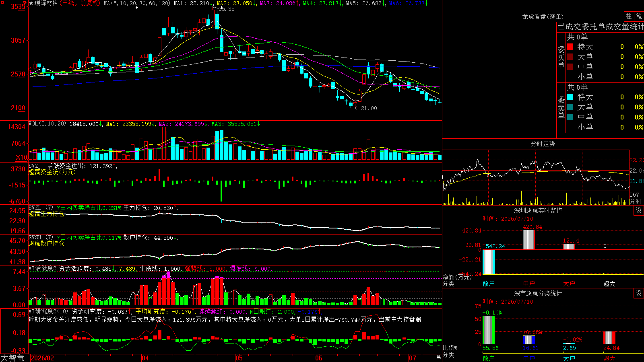
Task: Click the VOL(5,10,20) indicator label
Action: pyautogui.click(x=47, y=124)
